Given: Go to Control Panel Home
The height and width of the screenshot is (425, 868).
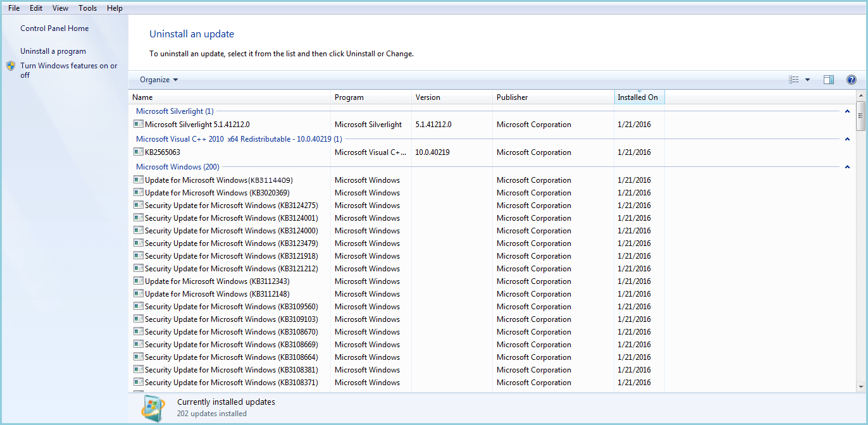Looking at the screenshot, I should click(54, 28).
